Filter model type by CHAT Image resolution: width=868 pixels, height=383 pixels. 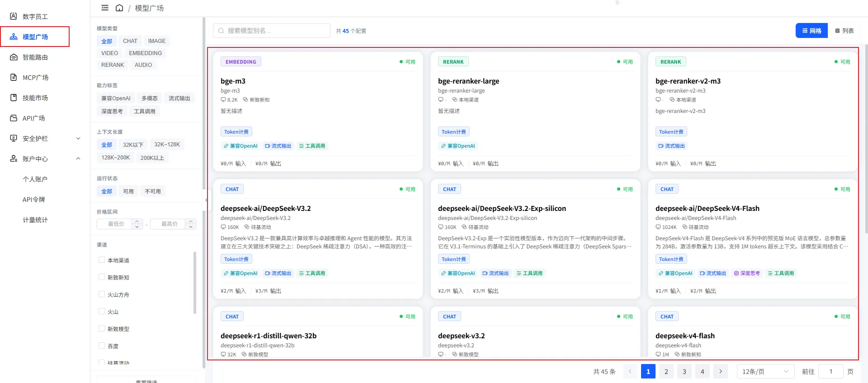click(130, 41)
